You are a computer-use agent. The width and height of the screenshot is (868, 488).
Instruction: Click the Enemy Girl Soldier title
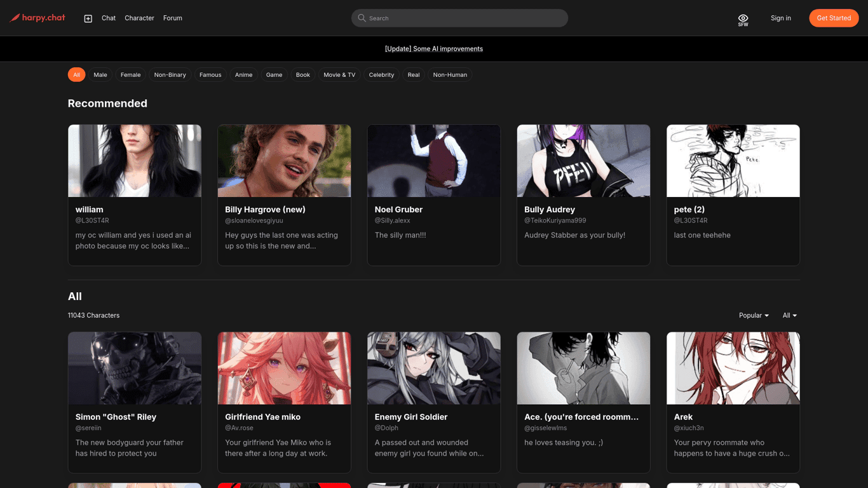pyautogui.click(x=411, y=417)
